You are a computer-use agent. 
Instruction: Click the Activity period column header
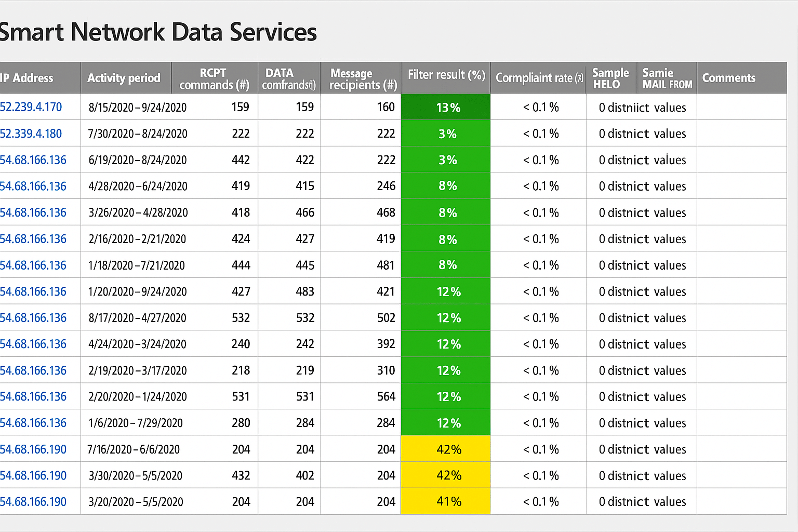coord(124,78)
